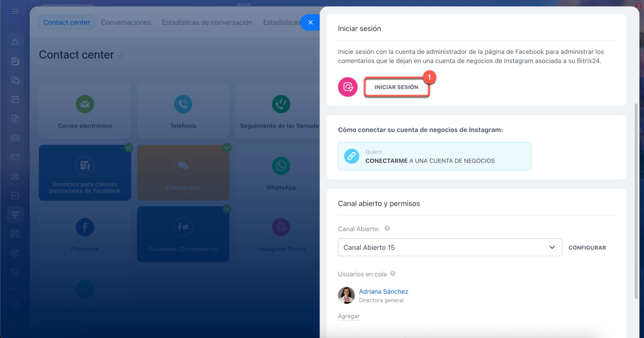Open the chat bubbles icon in sidebar
Screen dimensions: 644x338
(15, 80)
